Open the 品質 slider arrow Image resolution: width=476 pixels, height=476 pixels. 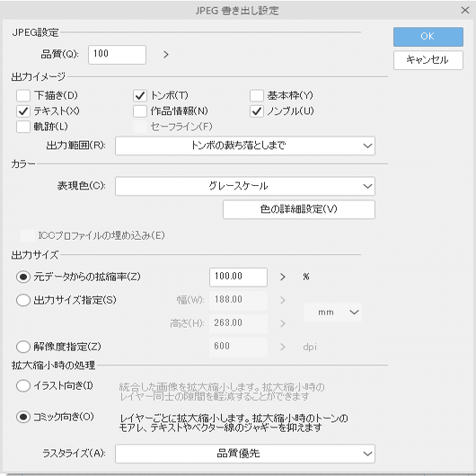click(166, 55)
